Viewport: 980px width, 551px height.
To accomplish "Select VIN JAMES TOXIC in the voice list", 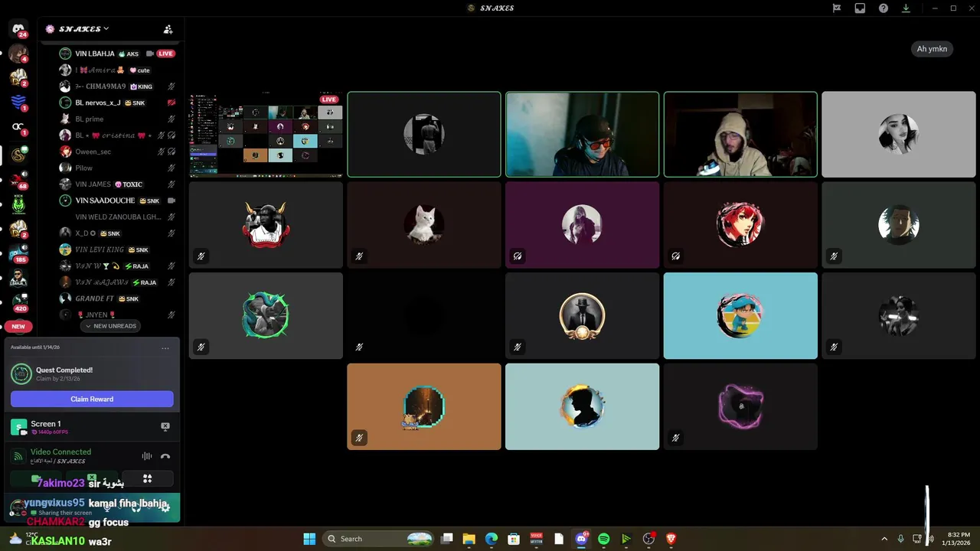I will (x=119, y=184).
